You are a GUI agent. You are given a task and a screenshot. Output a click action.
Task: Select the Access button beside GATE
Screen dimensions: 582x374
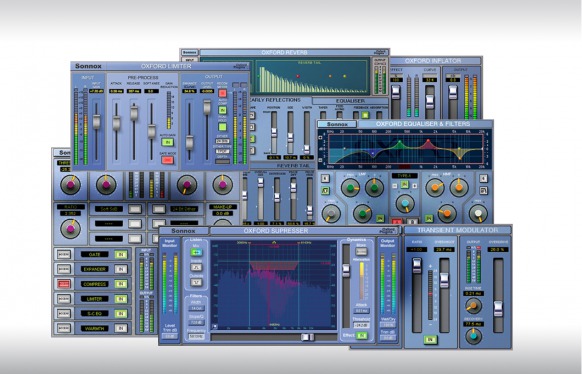point(64,255)
